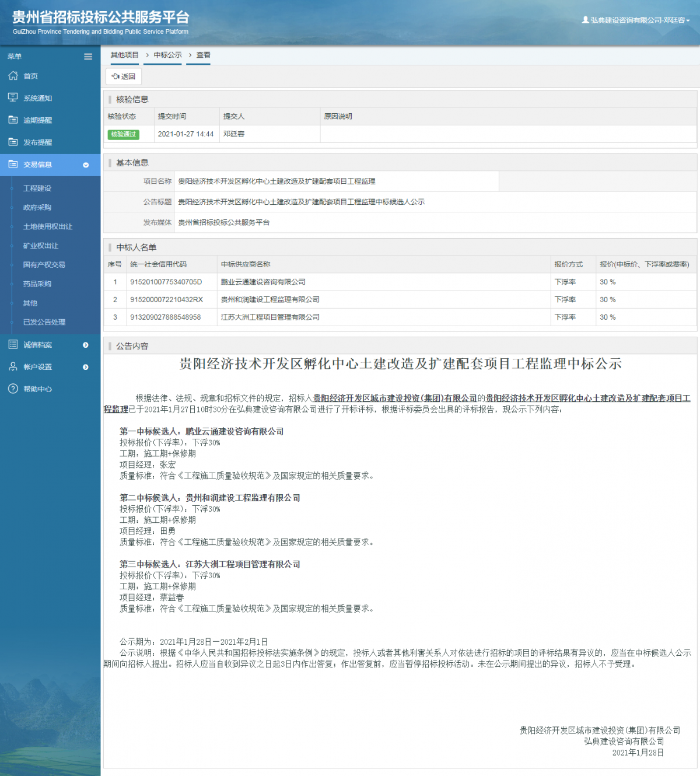Click the 中标人名单 section header
The height and width of the screenshot is (776, 700).
(x=136, y=247)
